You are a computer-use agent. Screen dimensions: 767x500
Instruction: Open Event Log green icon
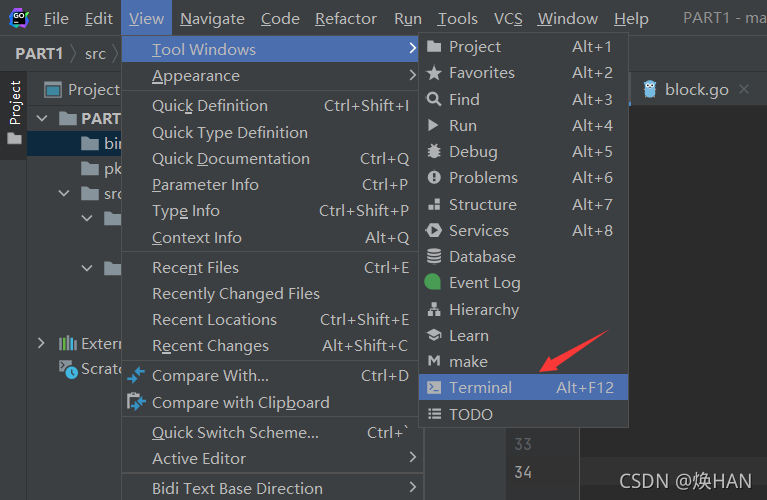click(433, 282)
